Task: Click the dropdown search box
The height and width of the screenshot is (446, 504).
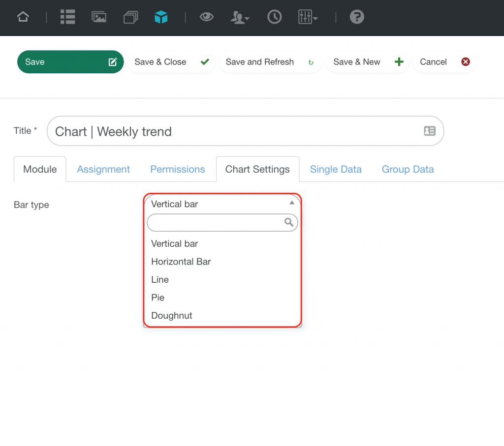Action: [x=222, y=223]
